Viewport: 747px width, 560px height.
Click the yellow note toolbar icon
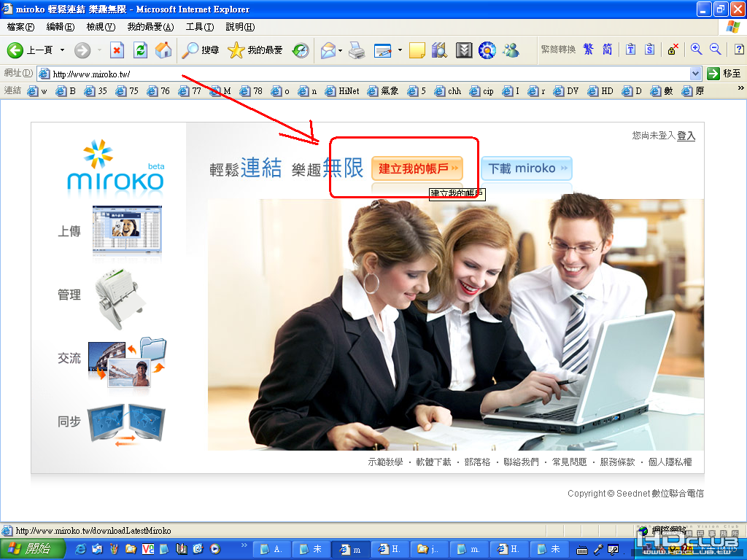(417, 50)
